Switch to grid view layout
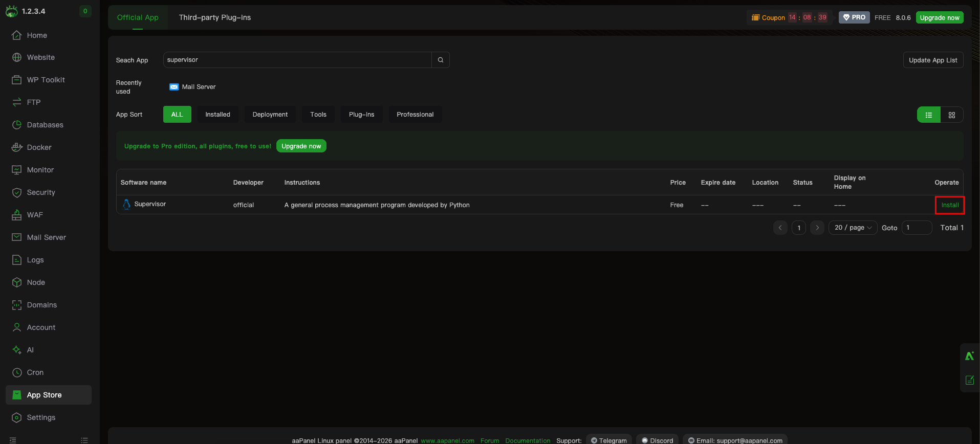This screenshot has width=980, height=444. (952, 115)
